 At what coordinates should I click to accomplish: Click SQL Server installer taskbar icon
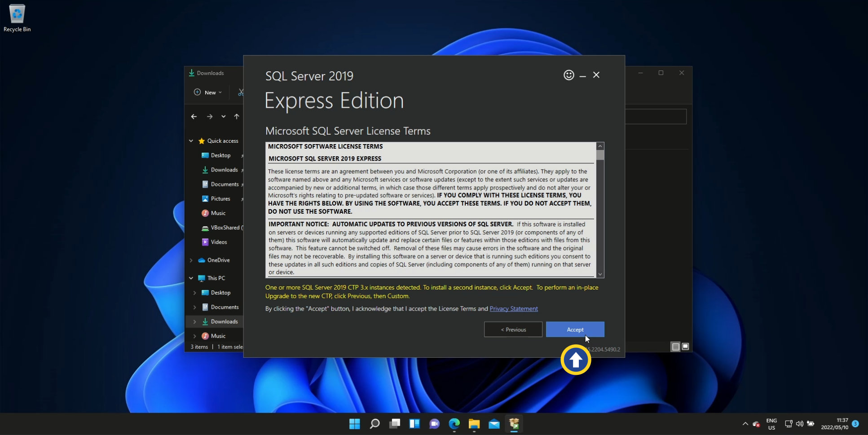pyautogui.click(x=514, y=424)
